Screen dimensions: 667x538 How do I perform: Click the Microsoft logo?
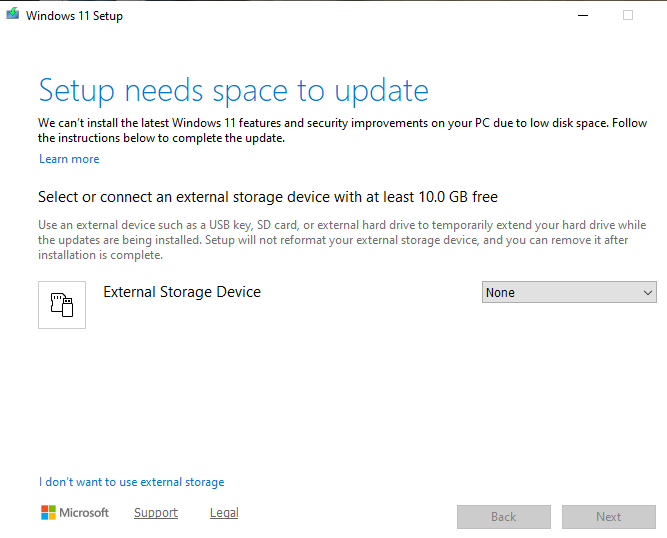click(75, 512)
